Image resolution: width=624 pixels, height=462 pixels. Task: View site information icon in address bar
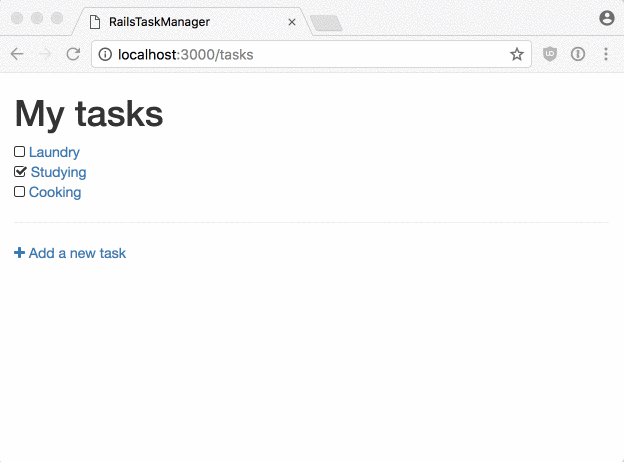(105, 54)
